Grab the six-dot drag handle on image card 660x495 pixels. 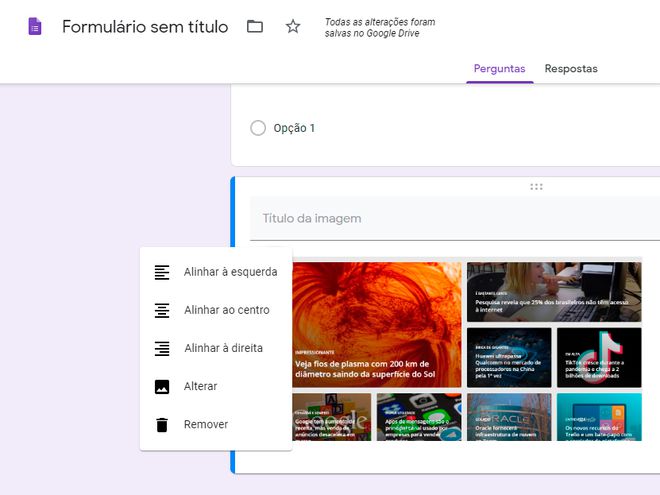[536, 186]
